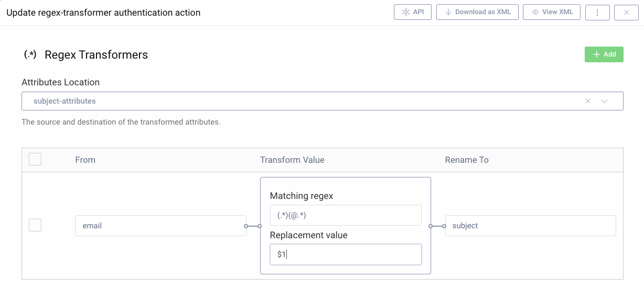
Task: Expand the Attributes Location dropdown
Action: [x=604, y=101]
